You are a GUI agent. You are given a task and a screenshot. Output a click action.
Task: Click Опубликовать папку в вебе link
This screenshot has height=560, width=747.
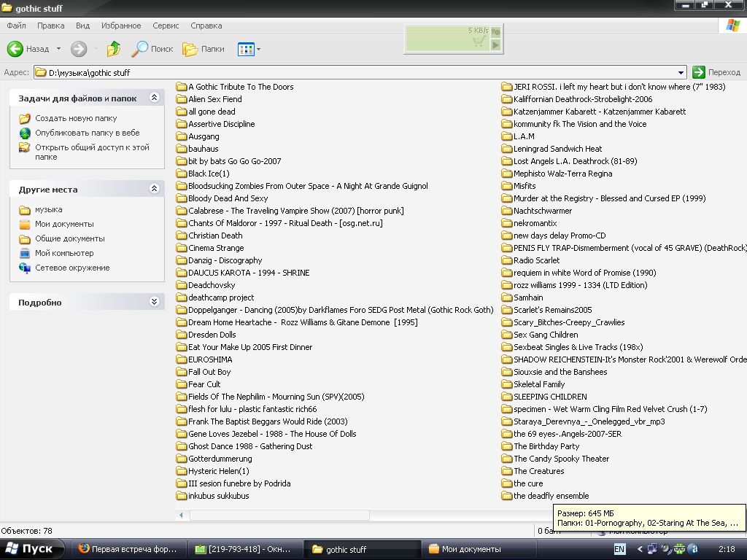click(x=88, y=133)
